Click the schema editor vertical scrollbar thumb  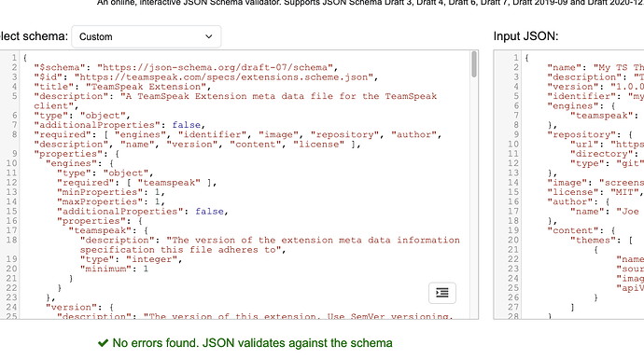(x=474, y=64)
